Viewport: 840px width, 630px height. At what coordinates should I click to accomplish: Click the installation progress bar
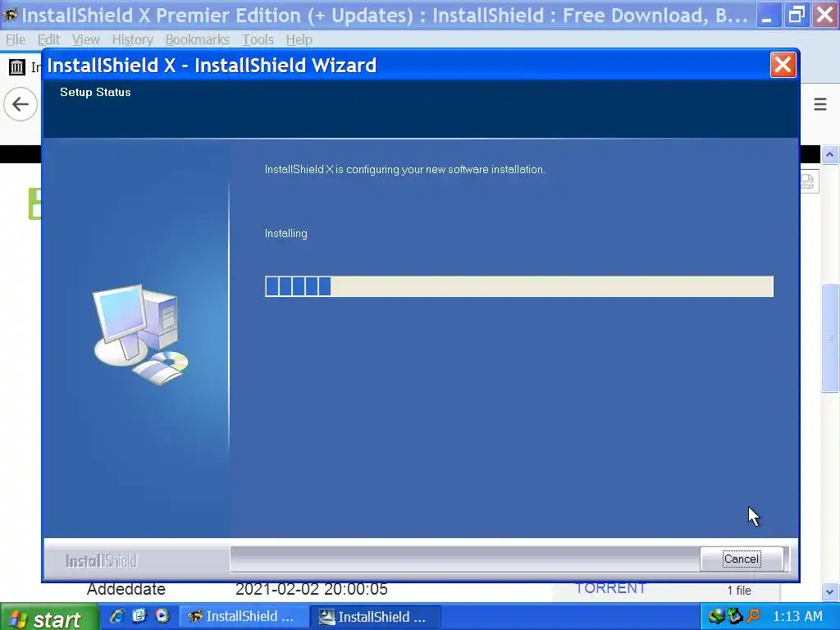coord(518,286)
